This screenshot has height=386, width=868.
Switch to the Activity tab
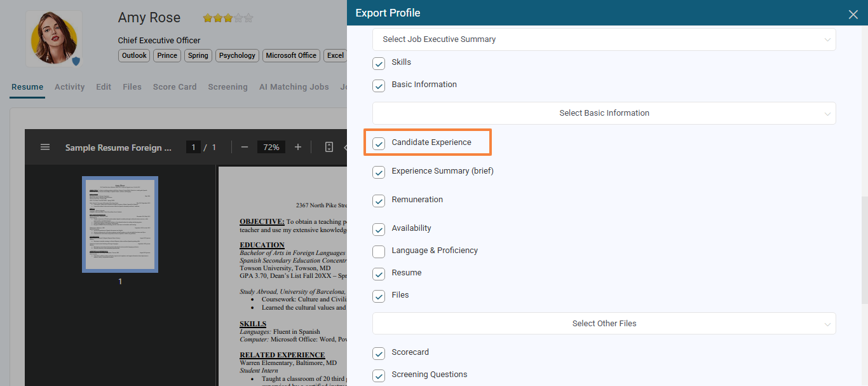(69, 87)
